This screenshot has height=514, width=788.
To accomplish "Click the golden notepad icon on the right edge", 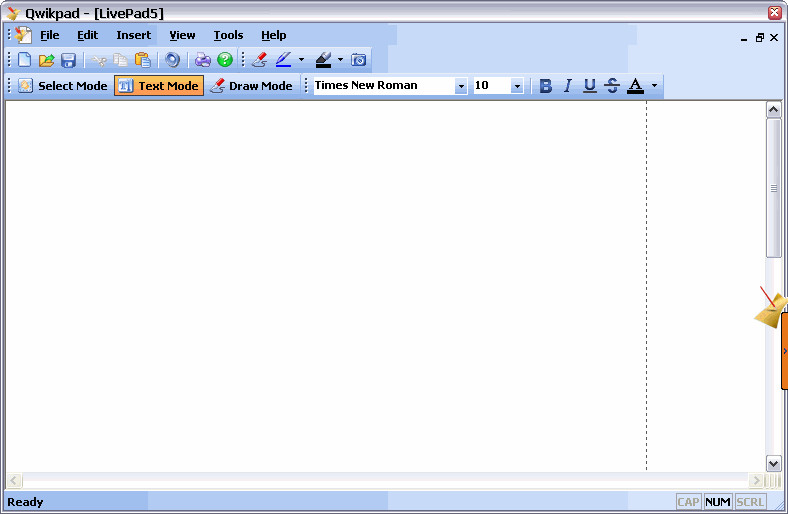I will 771,308.
